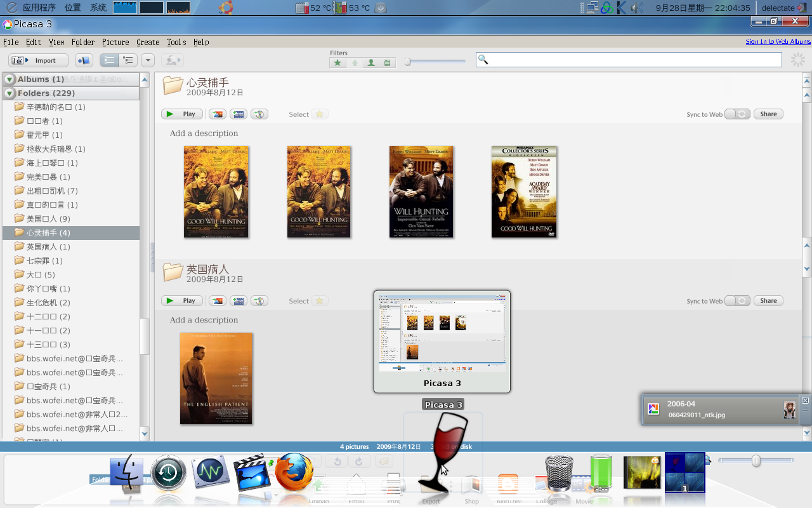Screen dimensions: 812x508
Task: Create photo collage for 英国病人 folder
Action: click(218, 301)
